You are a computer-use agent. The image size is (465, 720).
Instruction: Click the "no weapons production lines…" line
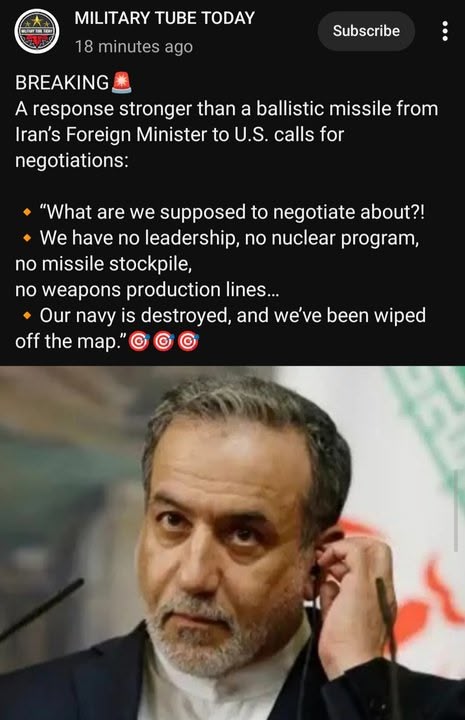click(147, 290)
